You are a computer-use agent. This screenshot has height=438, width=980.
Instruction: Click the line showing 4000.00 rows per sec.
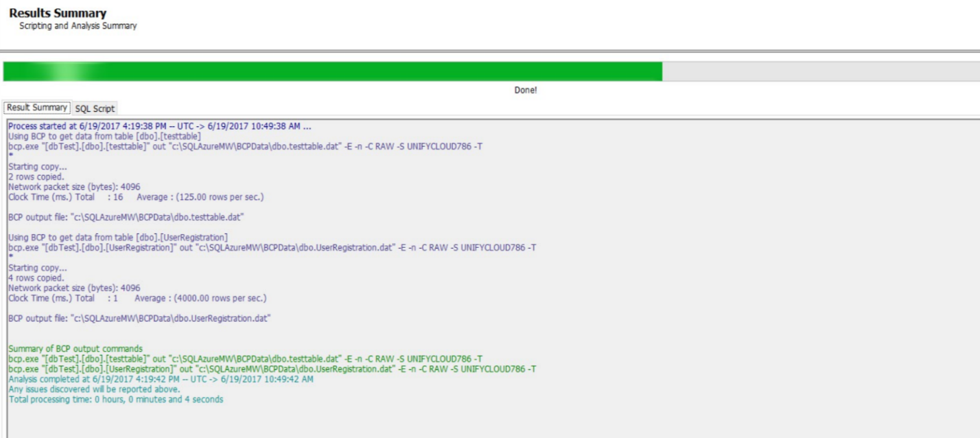137,298
